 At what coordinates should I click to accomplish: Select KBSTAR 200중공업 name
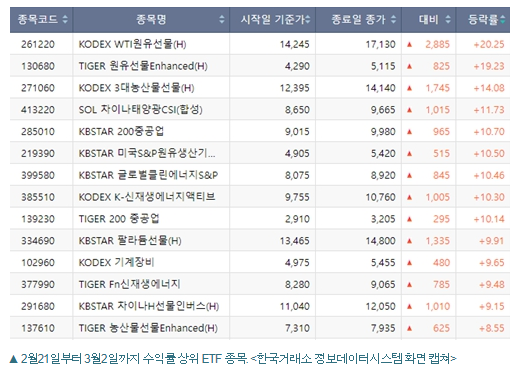click(x=121, y=131)
